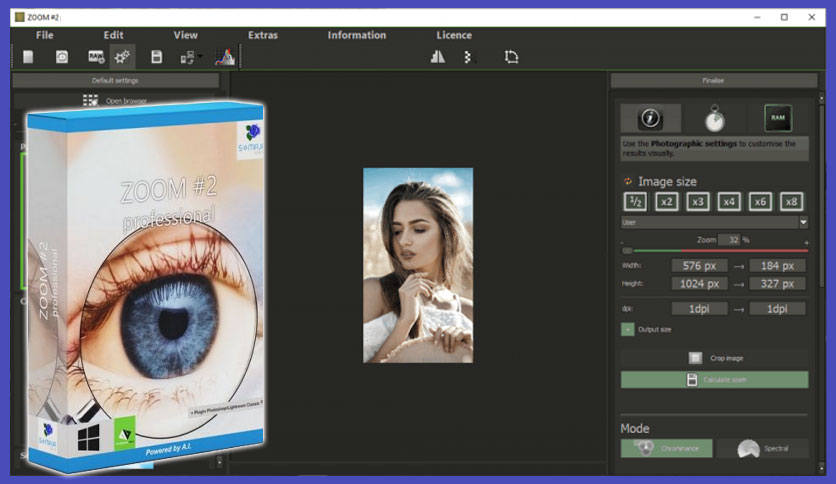Click the Zoom percentage slider handle

628,251
